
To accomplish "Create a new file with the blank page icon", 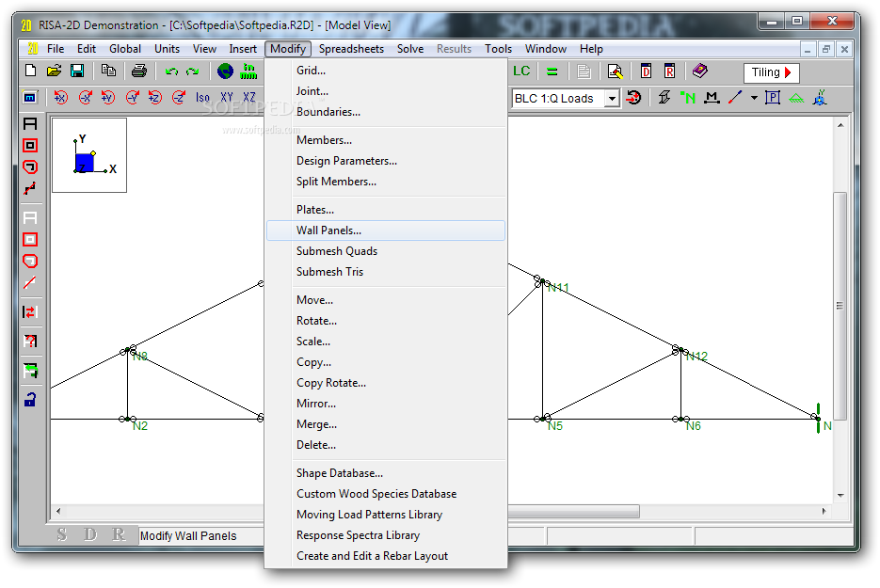I will click(31, 71).
